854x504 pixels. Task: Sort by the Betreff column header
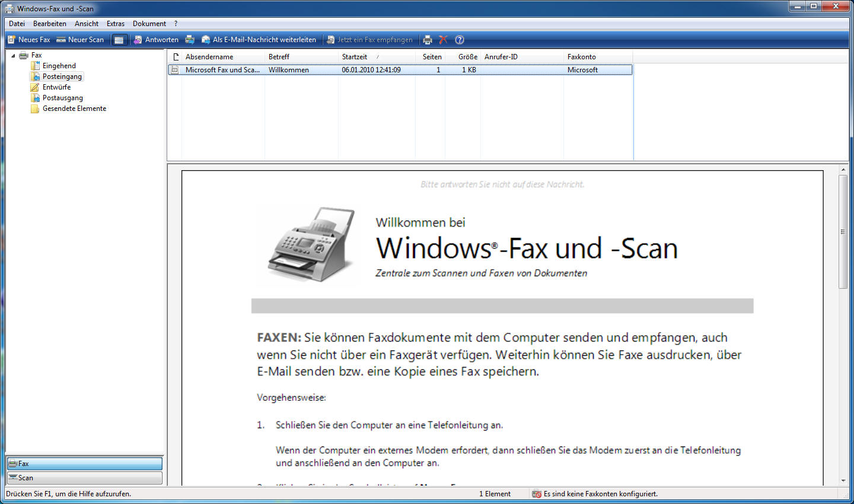click(302, 57)
